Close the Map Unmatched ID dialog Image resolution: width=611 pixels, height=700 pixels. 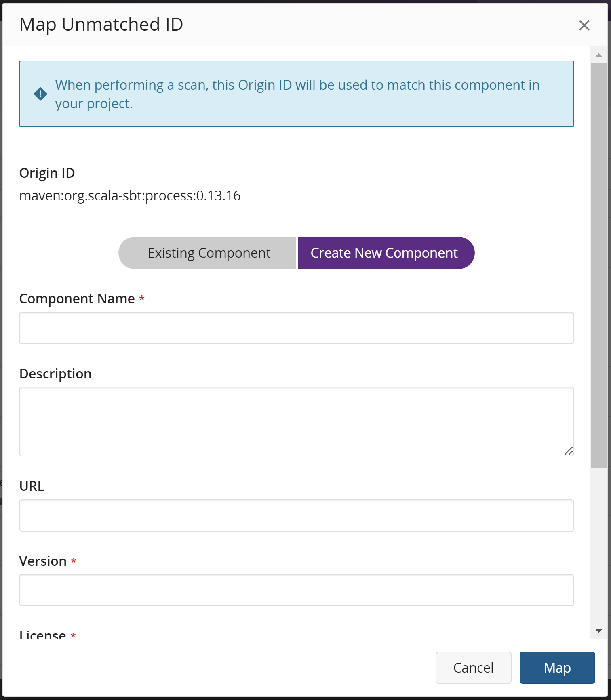click(x=584, y=25)
